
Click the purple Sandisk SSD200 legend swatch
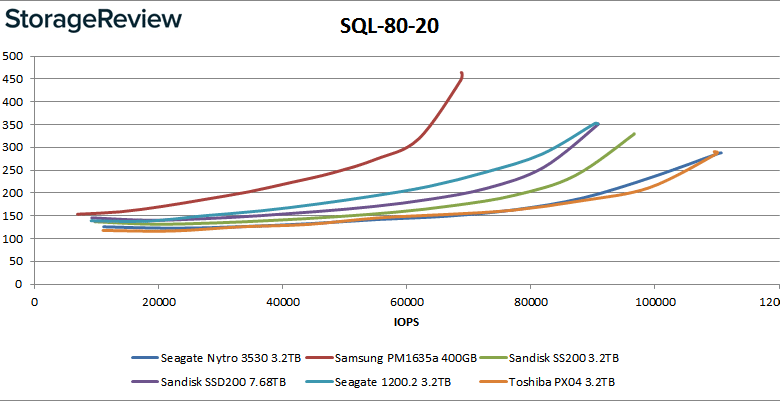(145, 382)
